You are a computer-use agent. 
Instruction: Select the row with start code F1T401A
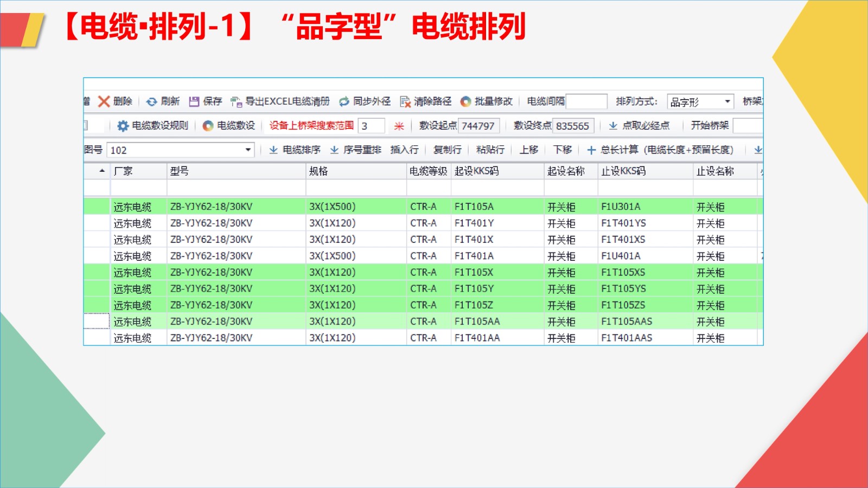coord(474,256)
